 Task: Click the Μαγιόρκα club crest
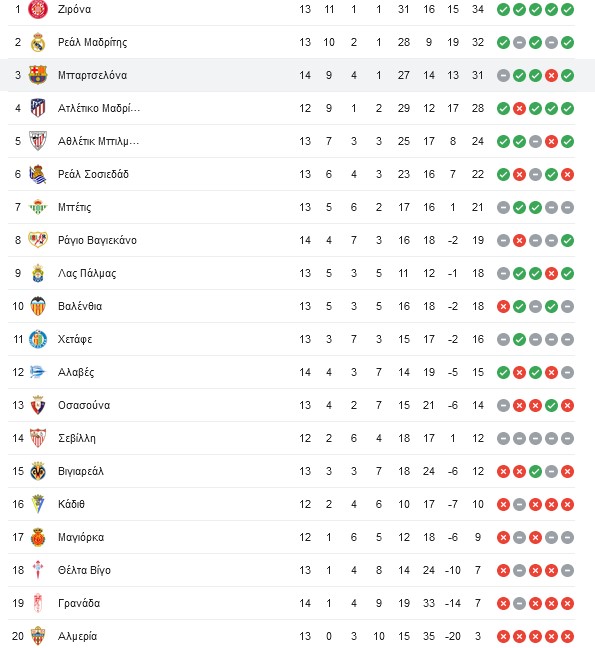pos(38,537)
